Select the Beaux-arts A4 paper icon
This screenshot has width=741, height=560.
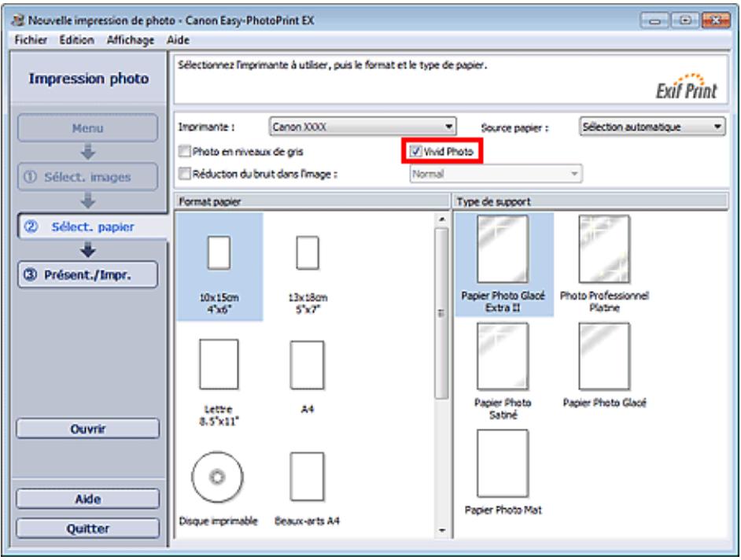pyautogui.click(x=307, y=477)
